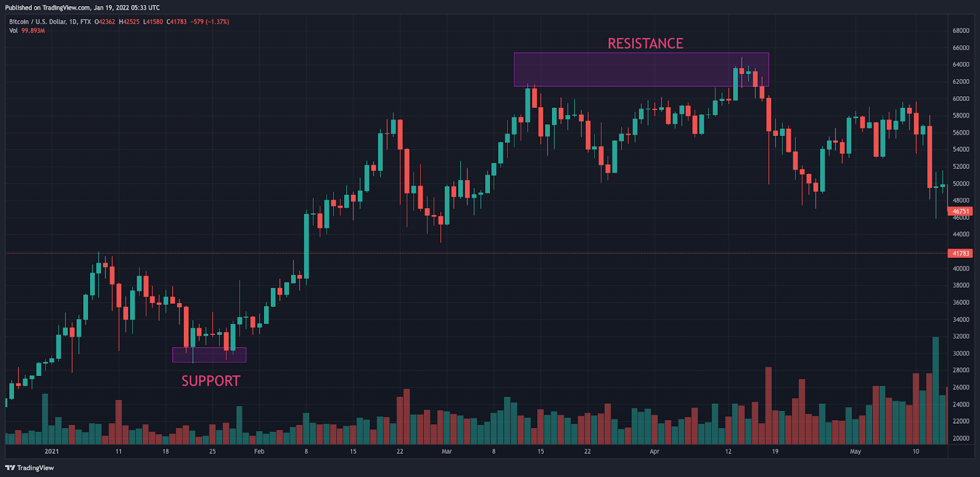
Task: Select the Apr date on time axis
Action: point(654,451)
